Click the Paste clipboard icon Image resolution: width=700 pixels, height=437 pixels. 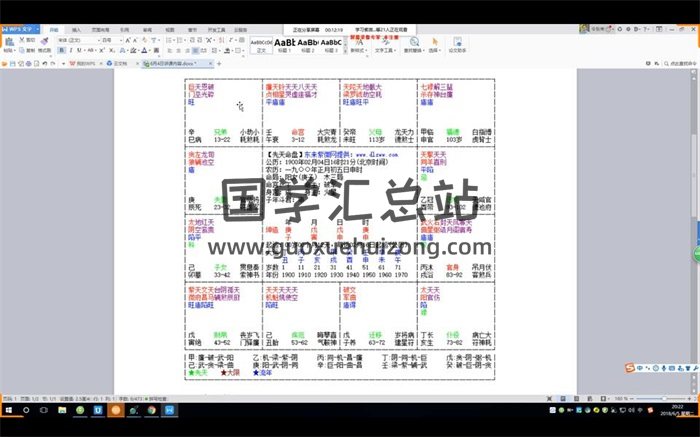click(x=9, y=42)
